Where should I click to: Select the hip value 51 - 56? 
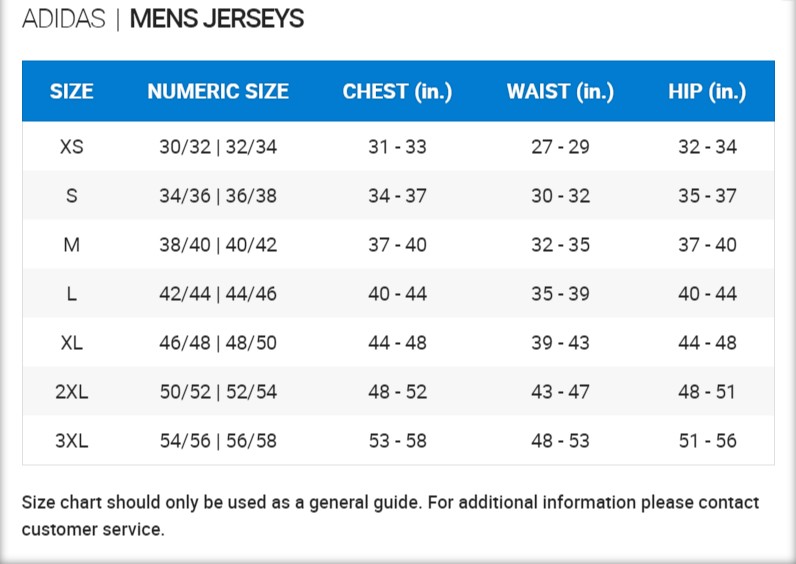[707, 441]
